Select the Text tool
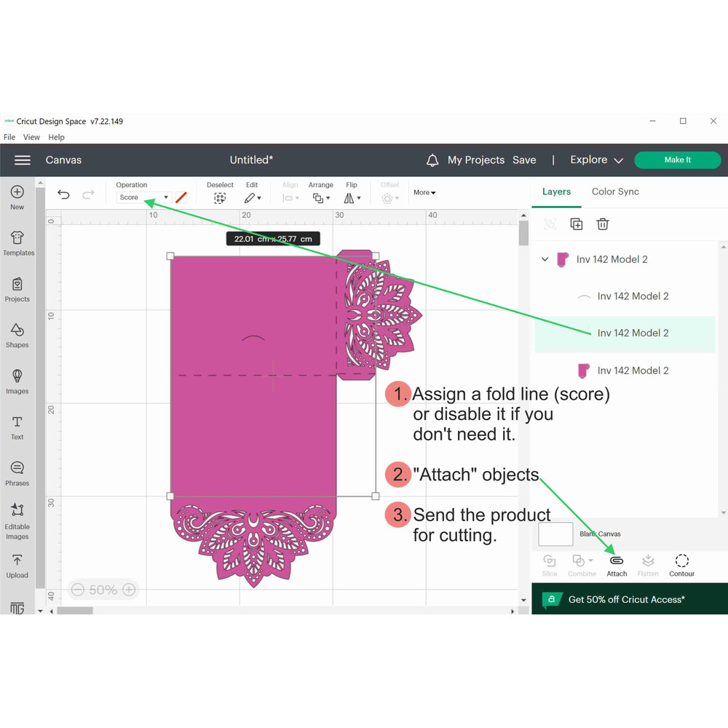Image resolution: width=728 pixels, height=728 pixels. tap(17, 427)
